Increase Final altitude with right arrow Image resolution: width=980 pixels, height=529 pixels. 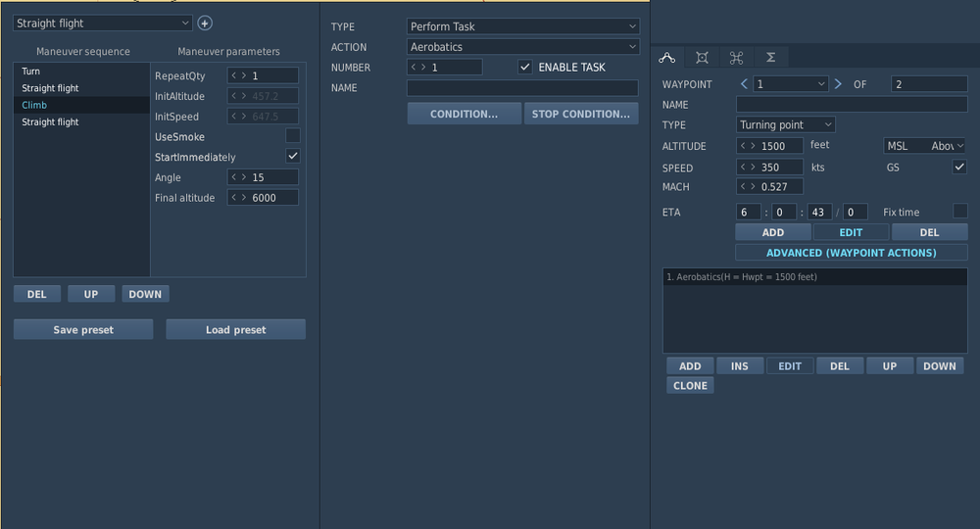243,197
